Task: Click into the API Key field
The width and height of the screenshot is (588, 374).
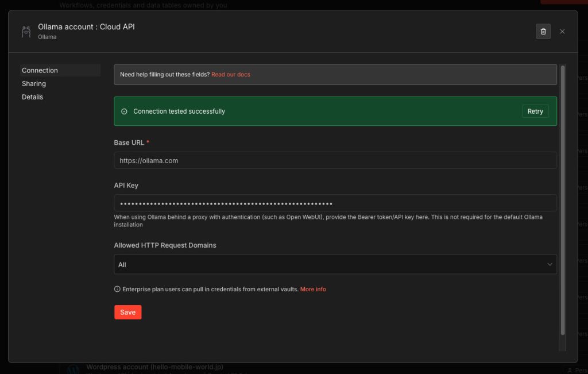Action: [335, 203]
